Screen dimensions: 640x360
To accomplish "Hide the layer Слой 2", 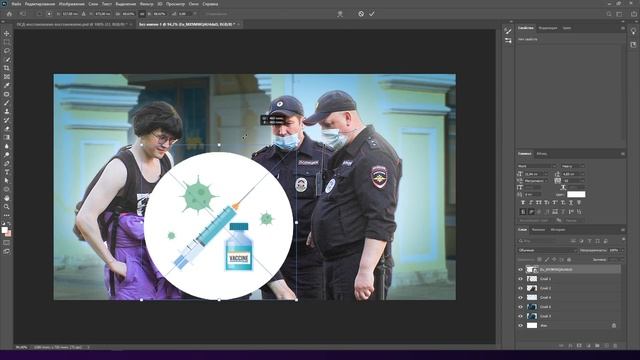I will [520, 288].
